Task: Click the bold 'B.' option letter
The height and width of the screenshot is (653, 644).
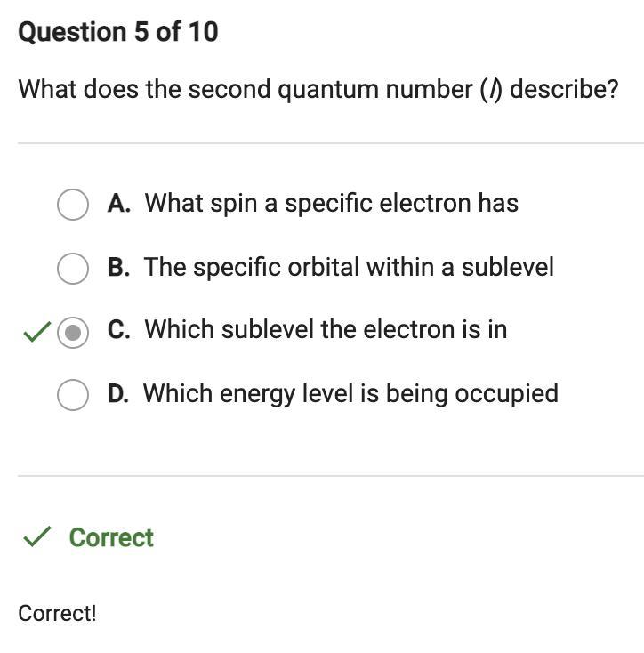Action: (118, 267)
